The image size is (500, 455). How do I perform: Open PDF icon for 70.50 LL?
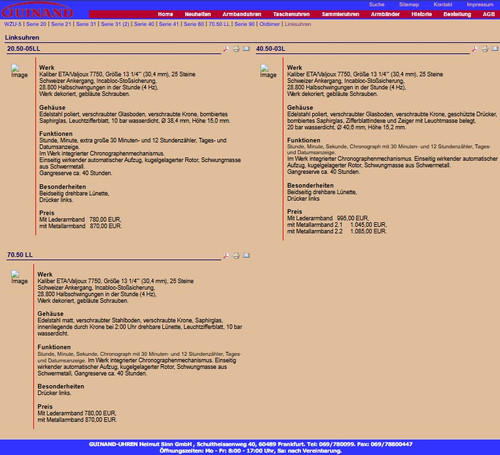point(226,256)
